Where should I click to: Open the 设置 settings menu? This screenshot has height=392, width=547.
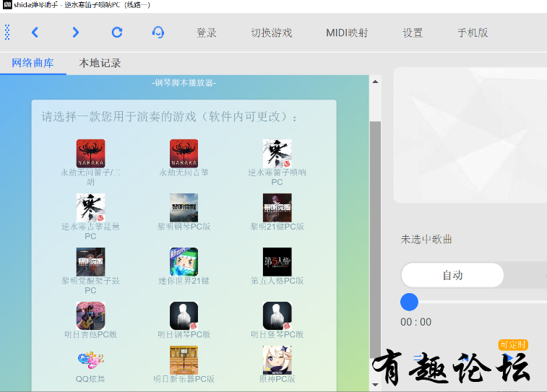pos(413,32)
